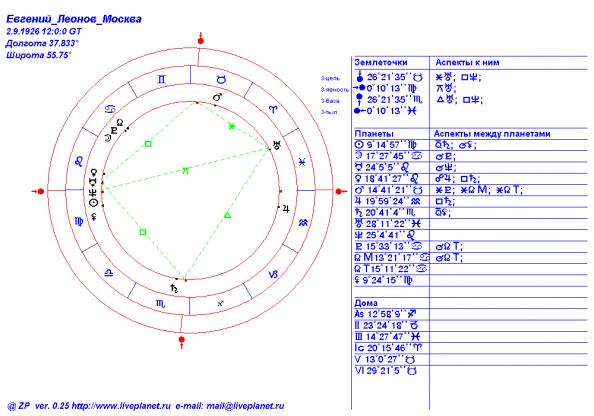The height and width of the screenshot is (416, 594).
Task: Click the title Евгений_Леонов_Москва
Action: tap(74, 19)
